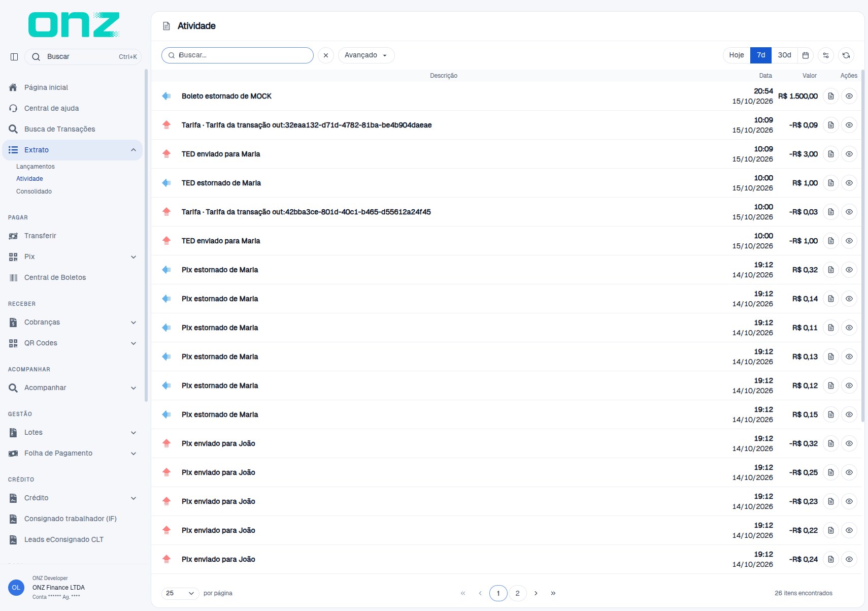Screen dimensions: 868x611
Task: Open the Consolidado submenu item
Action: point(34,191)
